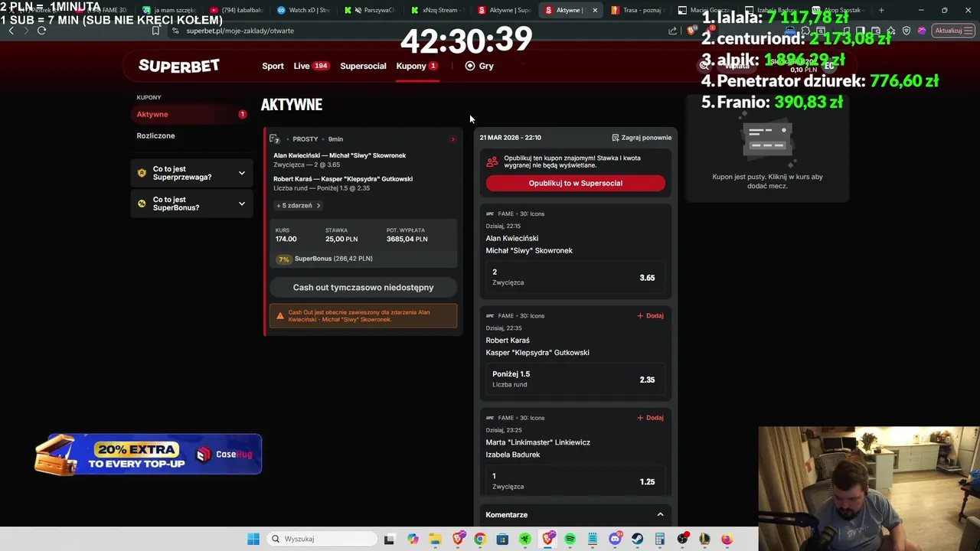Click the bookmark icon in the address bar
980x551 pixels.
click(155, 31)
